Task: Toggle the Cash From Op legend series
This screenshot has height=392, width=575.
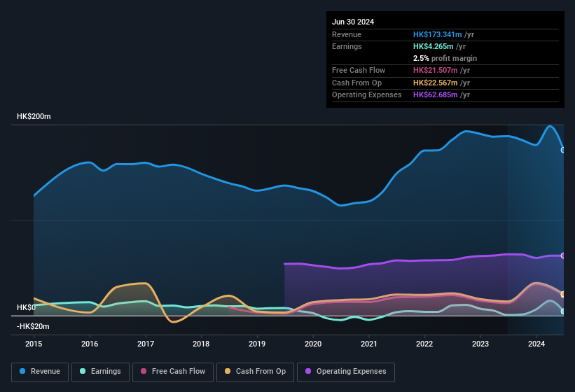Action: coord(255,372)
